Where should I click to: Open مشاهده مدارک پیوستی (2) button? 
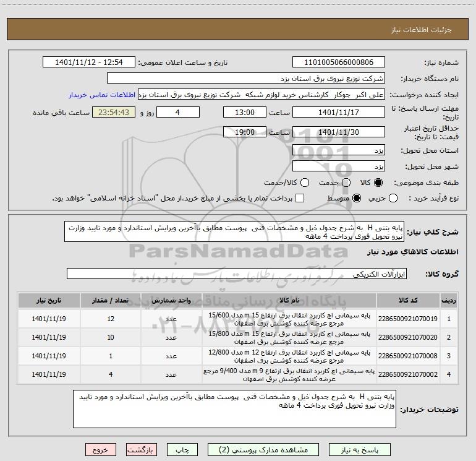[263, 450]
